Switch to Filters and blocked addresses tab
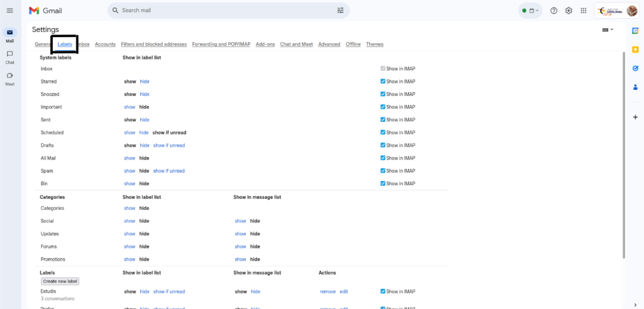 tap(153, 45)
